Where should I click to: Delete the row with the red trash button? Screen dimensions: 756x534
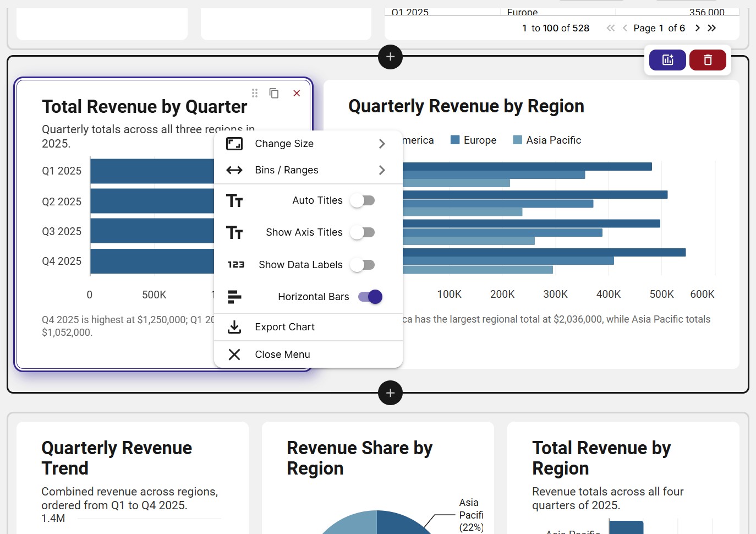[708, 60]
